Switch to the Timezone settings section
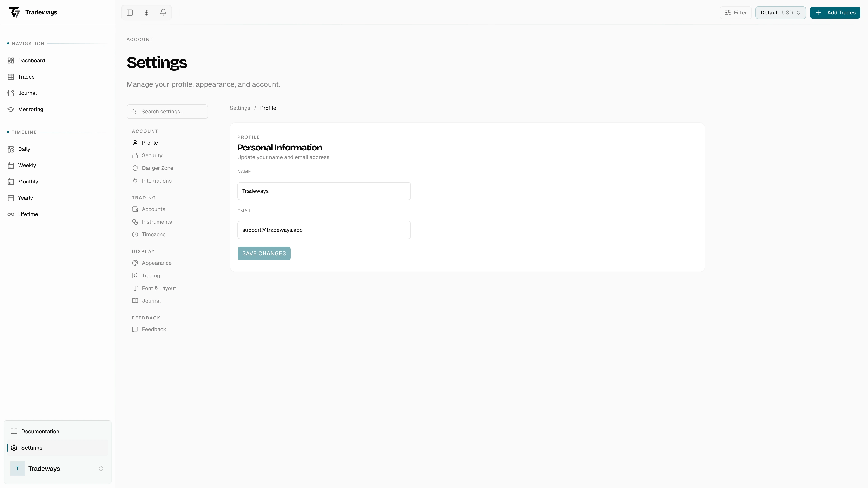This screenshot has width=868, height=488. tap(154, 235)
